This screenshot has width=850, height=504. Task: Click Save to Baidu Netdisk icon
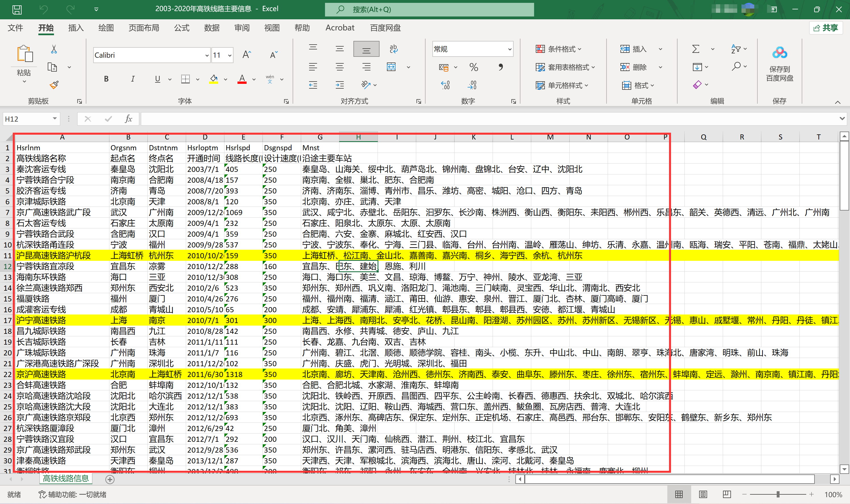click(779, 53)
